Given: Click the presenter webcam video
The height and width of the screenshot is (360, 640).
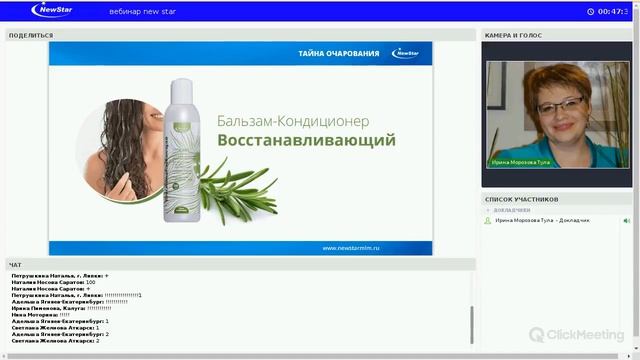Looking at the screenshot, I should (x=558, y=115).
